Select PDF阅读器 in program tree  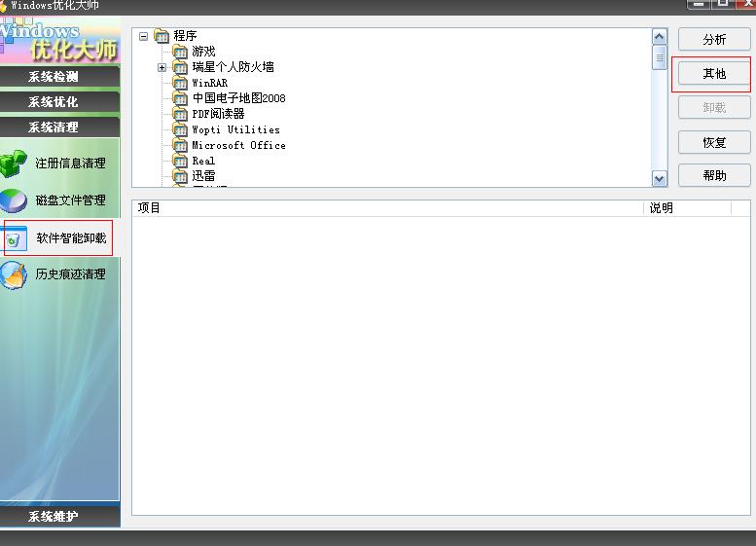pos(218,114)
